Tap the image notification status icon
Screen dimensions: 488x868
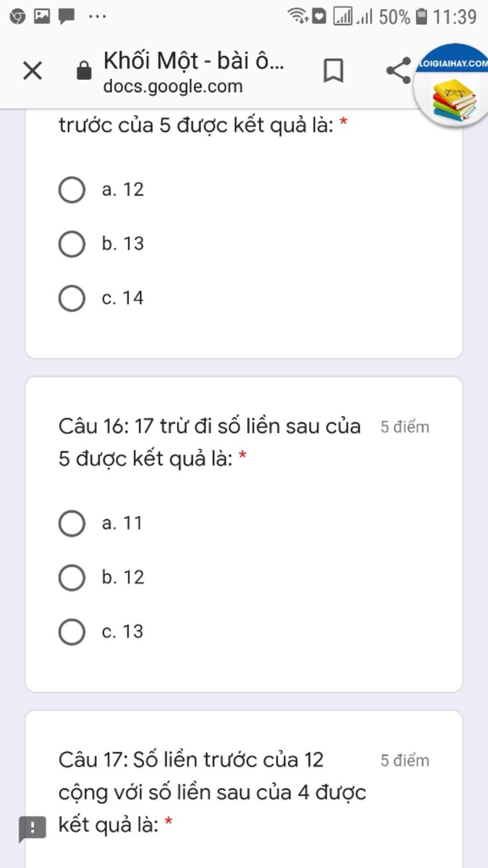pos(42,17)
